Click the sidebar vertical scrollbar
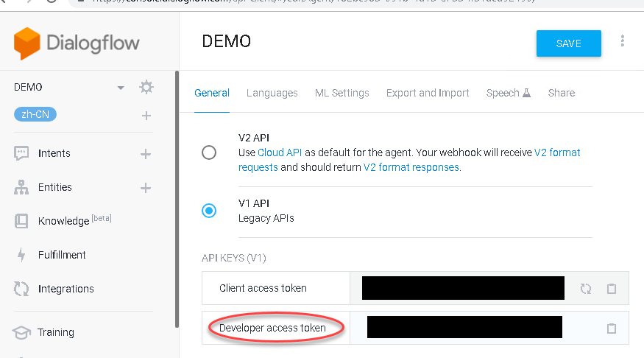The image size is (644, 358). coord(177,200)
